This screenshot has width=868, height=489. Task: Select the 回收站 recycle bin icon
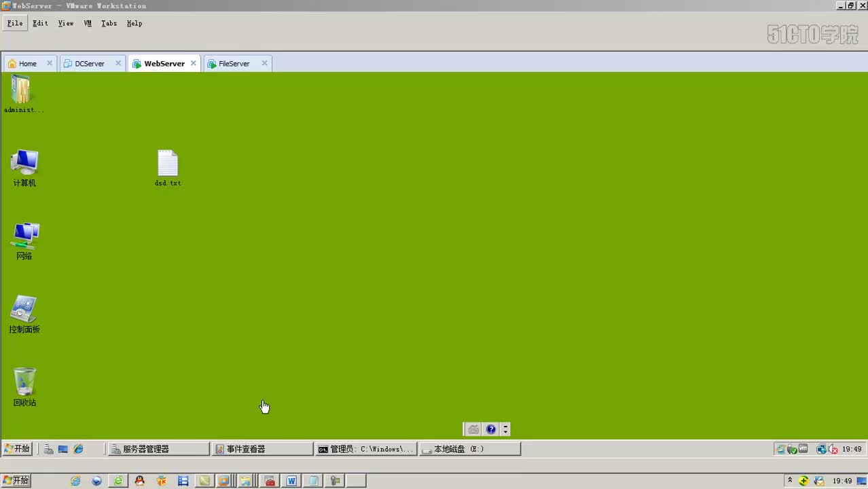pos(24,388)
